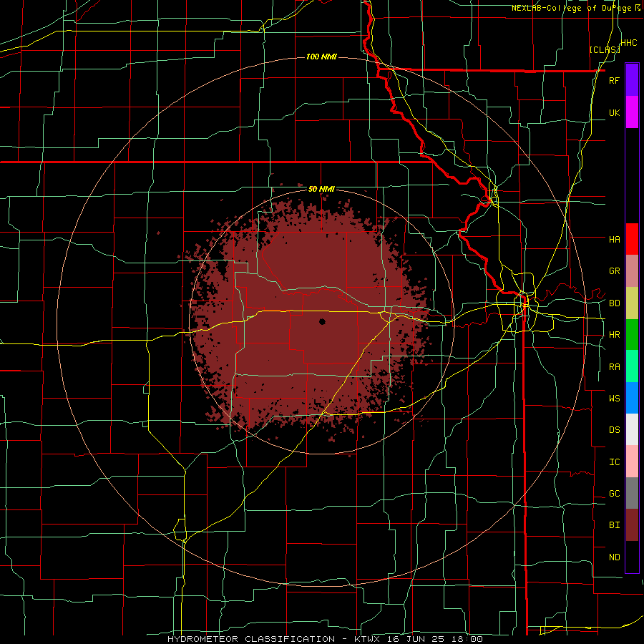This screenshot has height=644, width=644.
Task: Click the UK magenta legend swatch
Action: click(632, 112)
